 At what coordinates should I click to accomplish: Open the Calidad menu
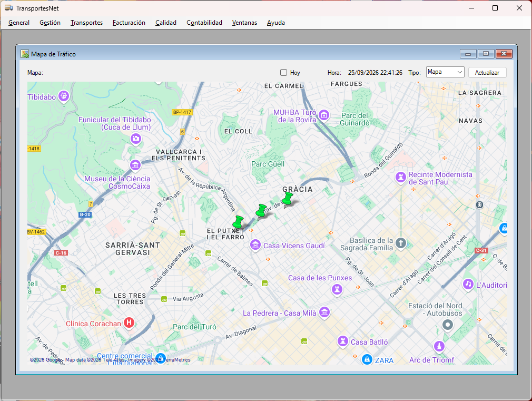(166, 23)
